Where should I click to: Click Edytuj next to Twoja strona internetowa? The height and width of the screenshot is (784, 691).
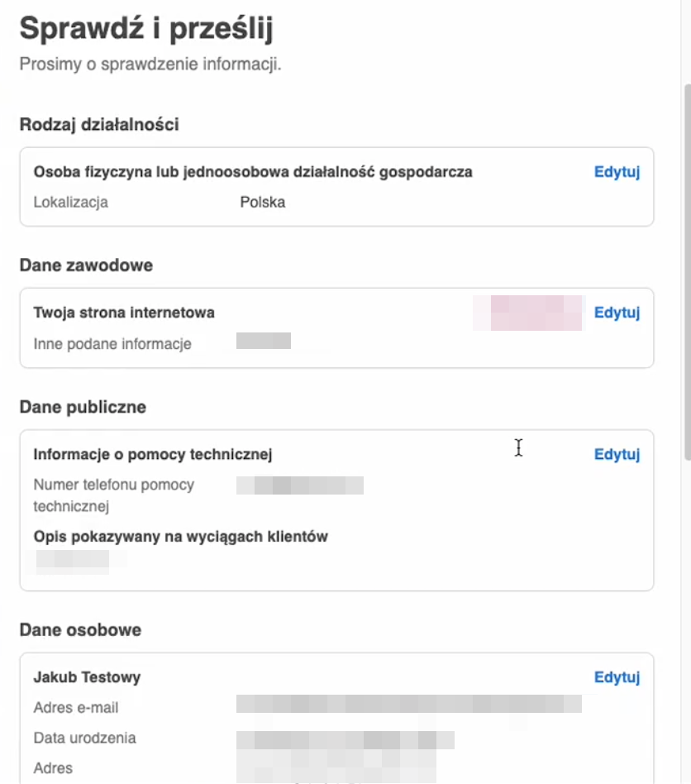point(617,313)
